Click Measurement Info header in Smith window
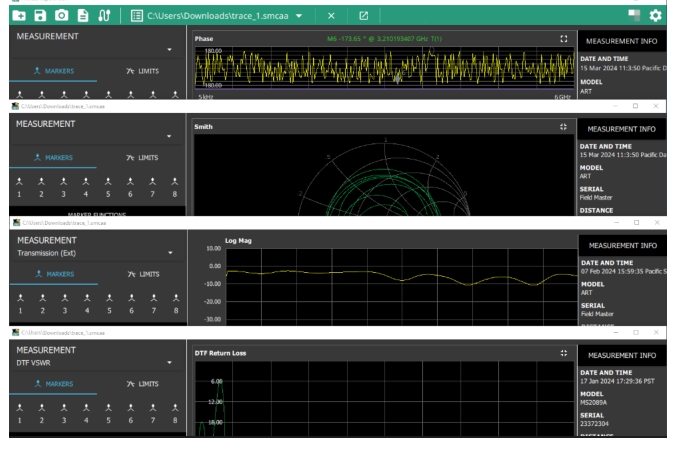Screen dimensions: 675x462 coord(622,129)
